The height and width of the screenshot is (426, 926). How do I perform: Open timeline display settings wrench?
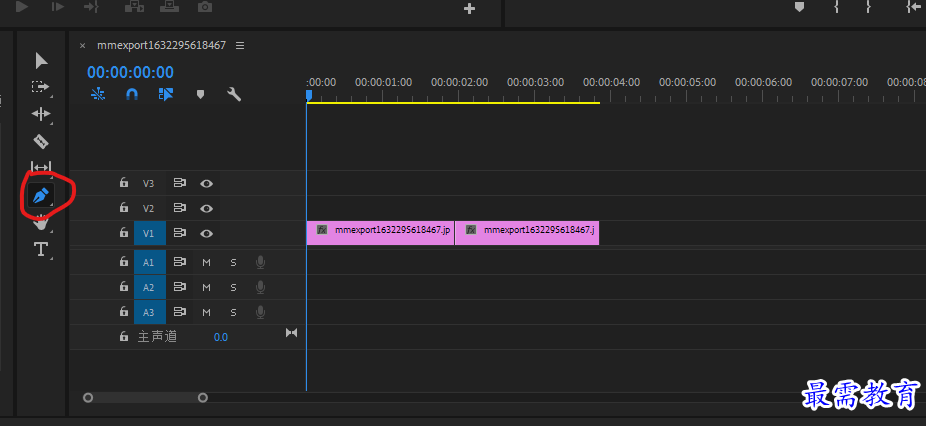[234, 94]
